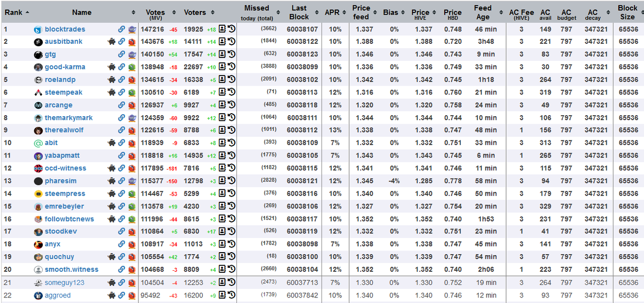The image size is (644, 303).
Task: Click the red cube icon for smooth.witness
Action: [132, 269]
